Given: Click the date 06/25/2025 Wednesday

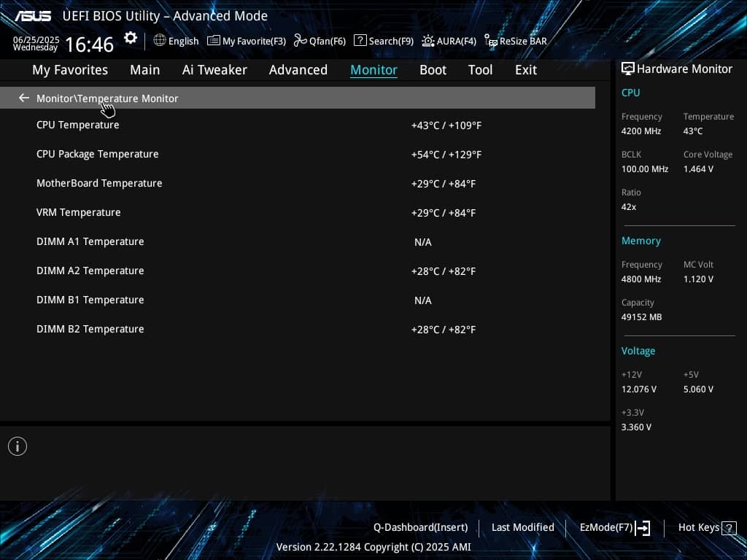Looking at the screenshot, I should tap(36, 43).
